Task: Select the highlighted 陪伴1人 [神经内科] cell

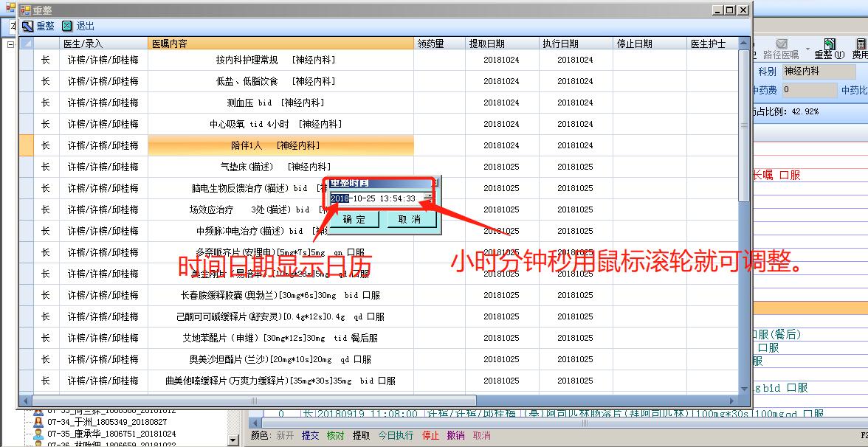Action: coord(280,145)
